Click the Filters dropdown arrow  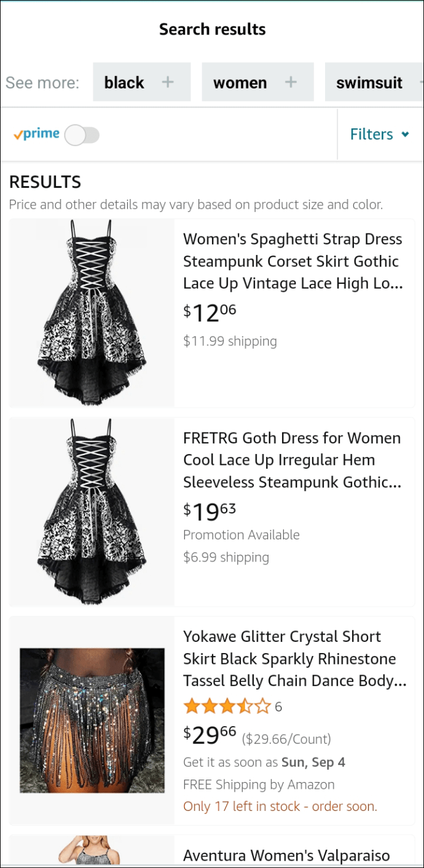click(x=405, y=135)
